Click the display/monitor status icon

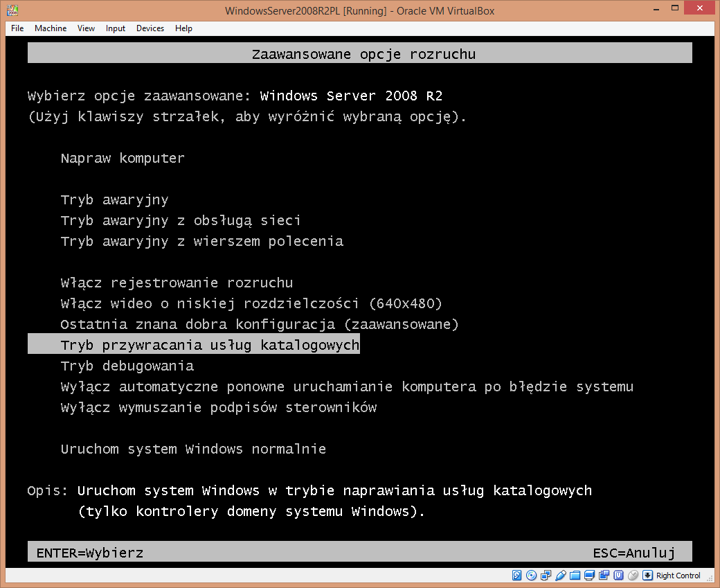point(590,575)
